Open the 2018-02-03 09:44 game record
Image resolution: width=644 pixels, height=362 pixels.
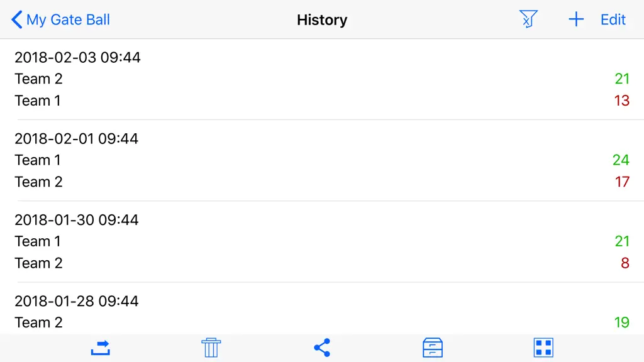point(322,79)
